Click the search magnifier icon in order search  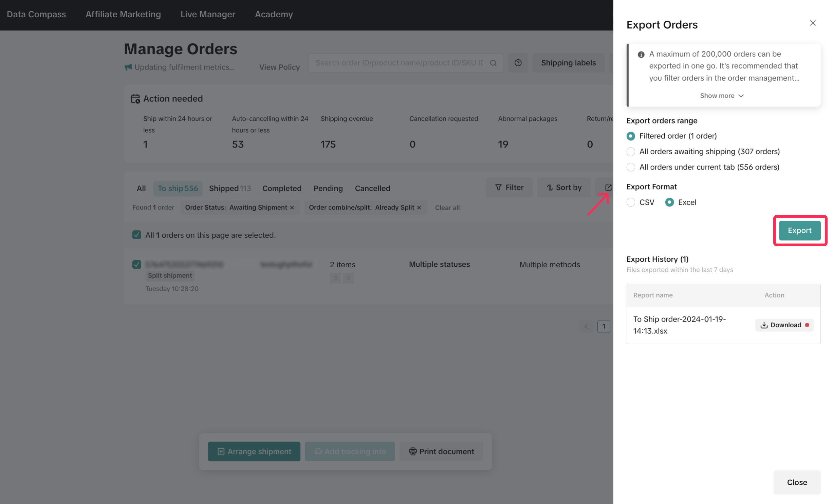point(493,63)
